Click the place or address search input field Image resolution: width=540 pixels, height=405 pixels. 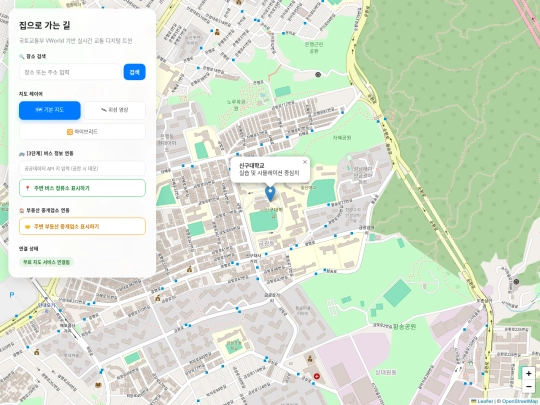pyautogui.click(x=70, y=72)
